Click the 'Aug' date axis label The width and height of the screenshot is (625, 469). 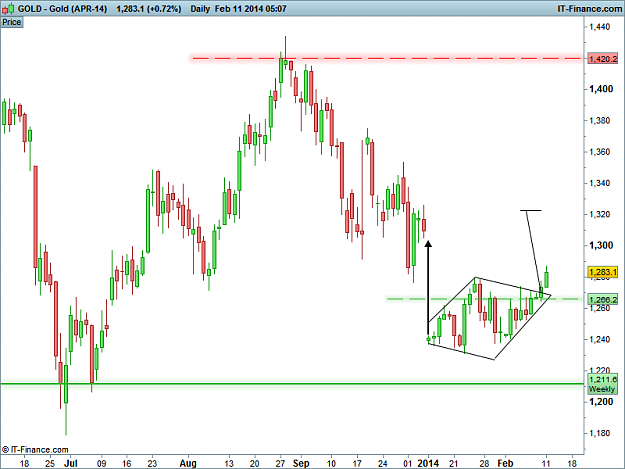(x=188, y=463)
